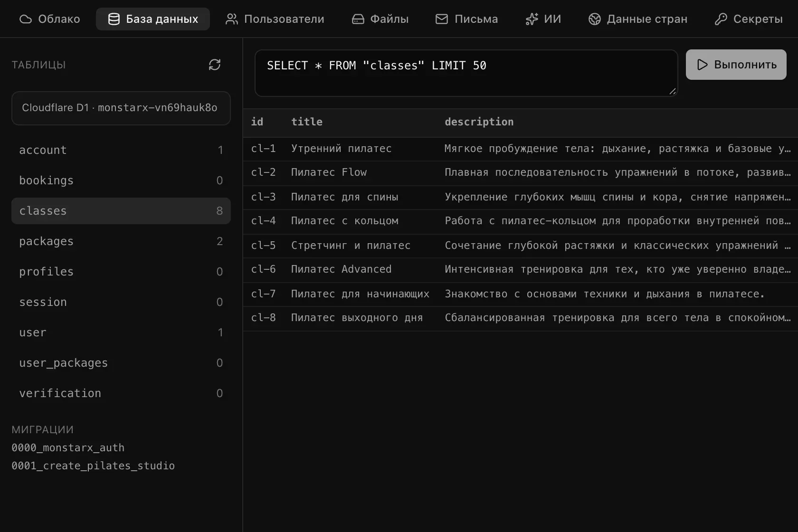Select cell Пилатес Advanced
Screen dimensions: 798x532
[341, 269]
